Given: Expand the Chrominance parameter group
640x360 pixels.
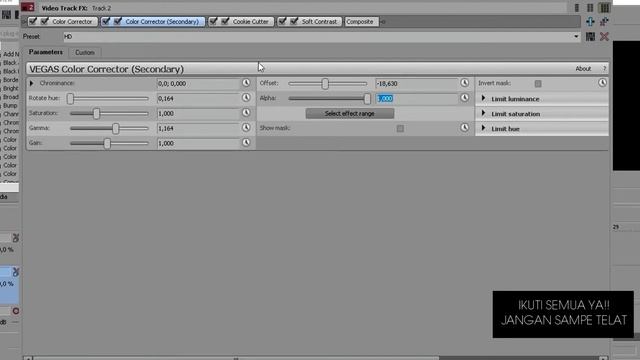Looking at the screenshot, I should [31, 83].
